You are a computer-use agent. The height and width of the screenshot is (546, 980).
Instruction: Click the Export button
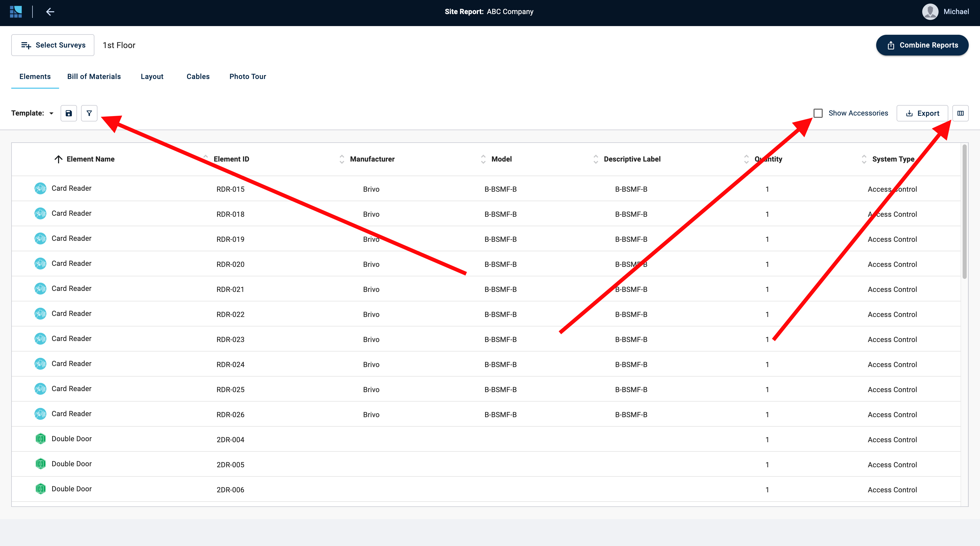(x=922, y=113)
